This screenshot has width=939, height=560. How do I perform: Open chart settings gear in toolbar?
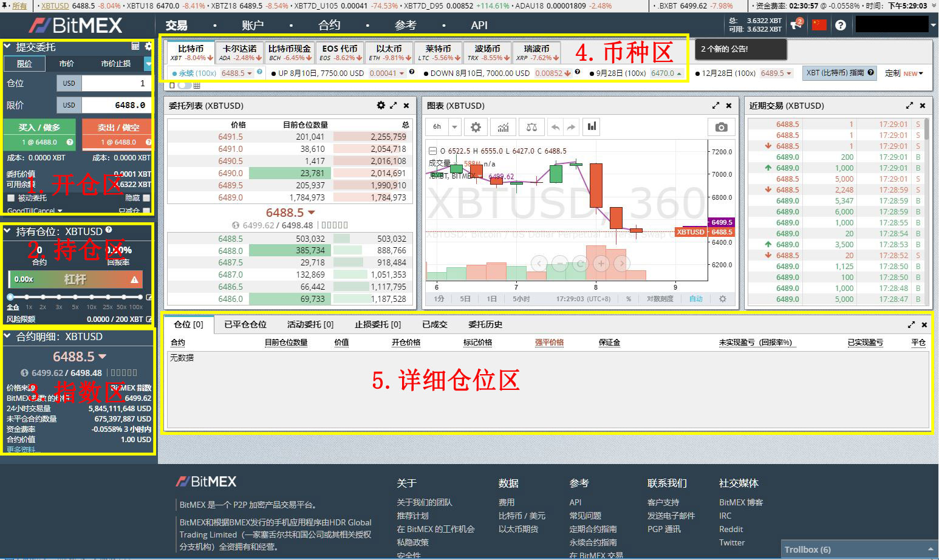[x=476, y=127]
